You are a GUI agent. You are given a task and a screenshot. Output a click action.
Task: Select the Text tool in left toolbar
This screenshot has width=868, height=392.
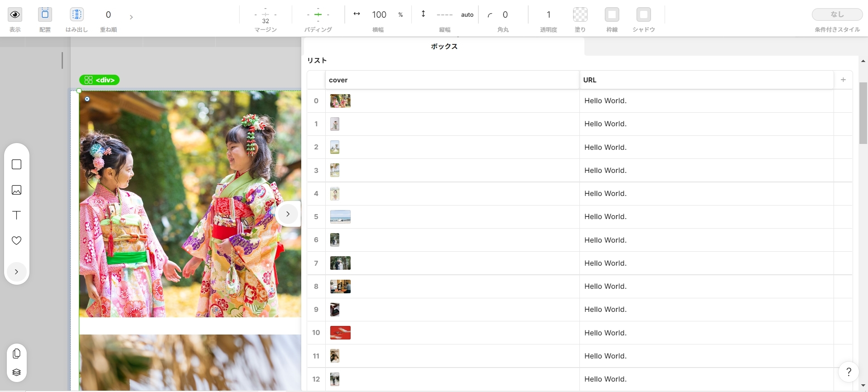tap(16, 215)
